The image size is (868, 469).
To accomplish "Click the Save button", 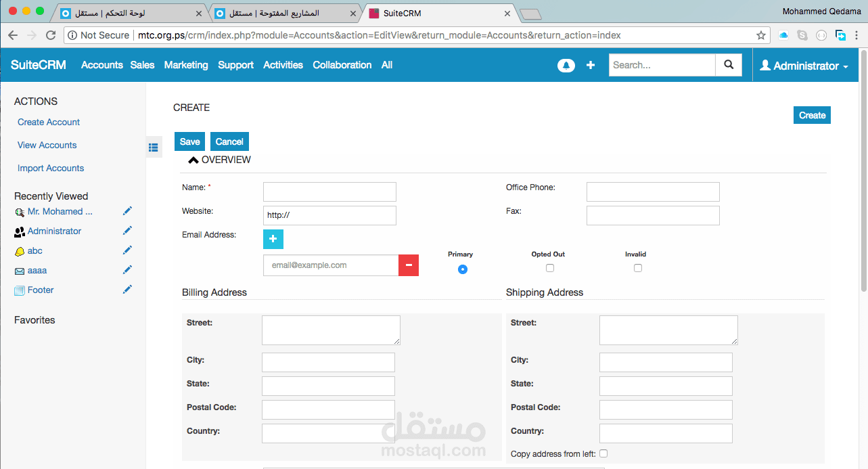I will 189,141.
